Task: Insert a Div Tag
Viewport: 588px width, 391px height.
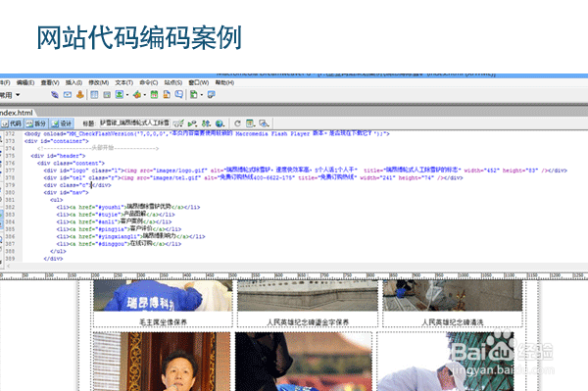Action: [x=107, y=95]
